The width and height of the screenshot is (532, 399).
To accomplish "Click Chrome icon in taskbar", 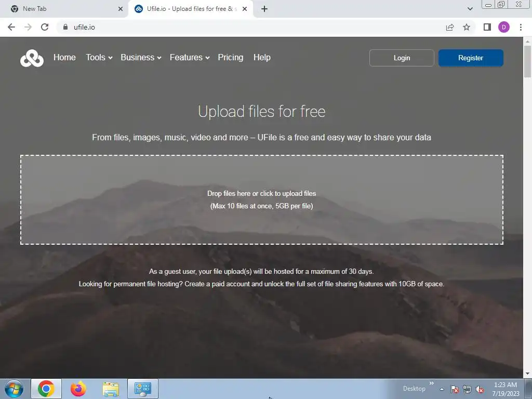I will coord(46,389).
